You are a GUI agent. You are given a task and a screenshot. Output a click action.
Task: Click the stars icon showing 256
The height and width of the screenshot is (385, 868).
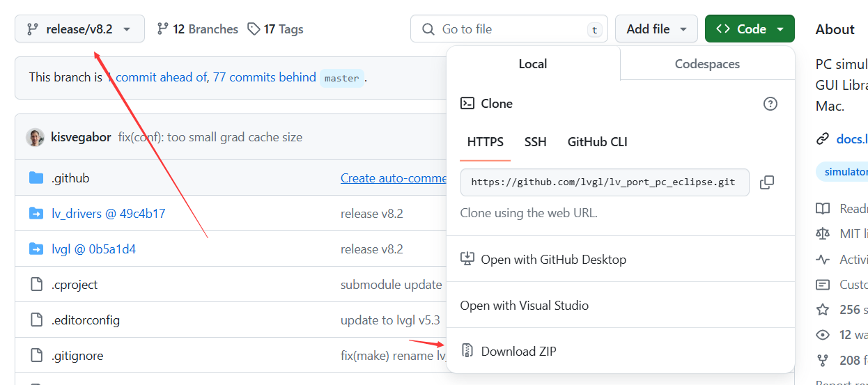coord(823,309)
